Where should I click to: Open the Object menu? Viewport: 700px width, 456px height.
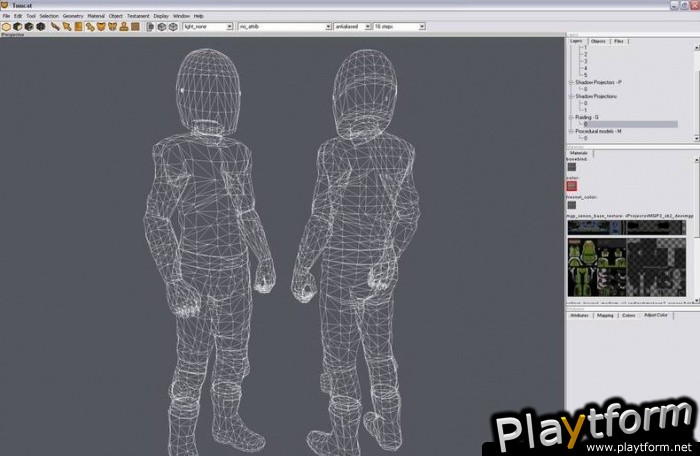pos(116,16)
